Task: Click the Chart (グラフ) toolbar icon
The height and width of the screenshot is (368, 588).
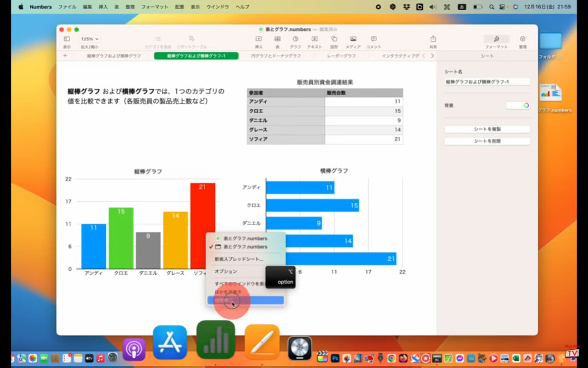Action: coord(295,39)
